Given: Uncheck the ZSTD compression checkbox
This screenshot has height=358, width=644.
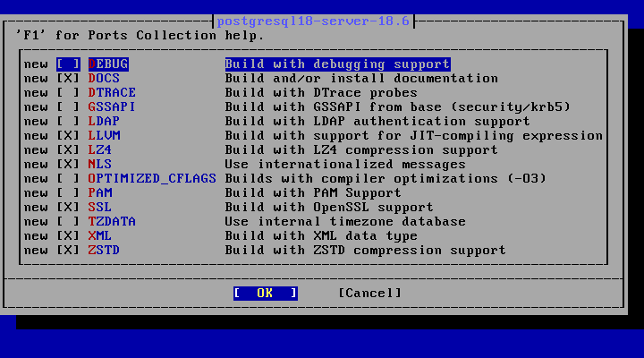Looking at the screenshot, I should pyautogui.click(x=68, y=251).
